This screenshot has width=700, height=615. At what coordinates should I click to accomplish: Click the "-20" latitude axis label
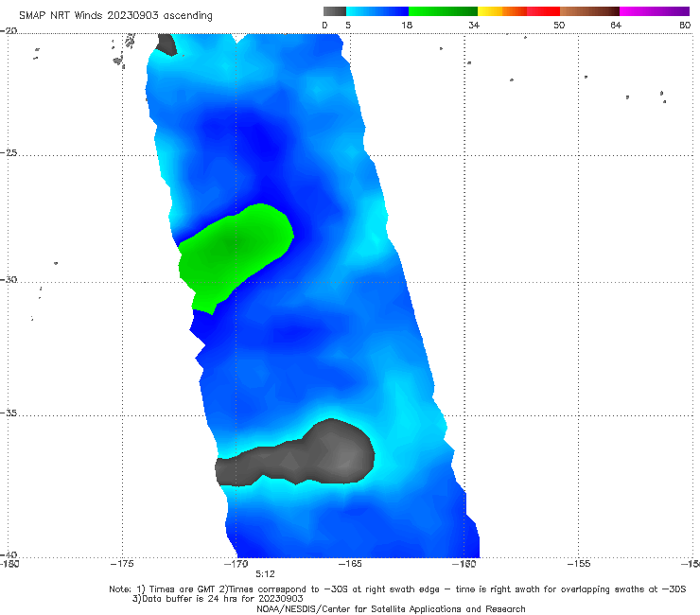[x=9, y=30]
